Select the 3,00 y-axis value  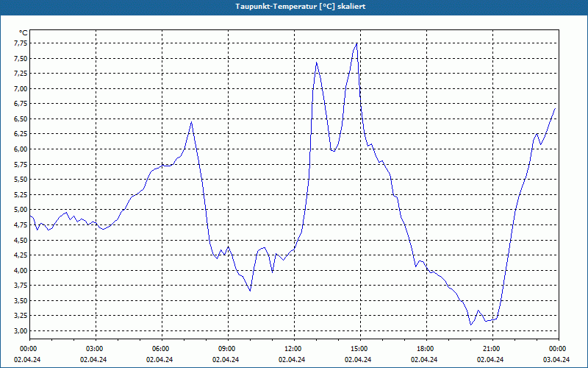coord(21,330)
